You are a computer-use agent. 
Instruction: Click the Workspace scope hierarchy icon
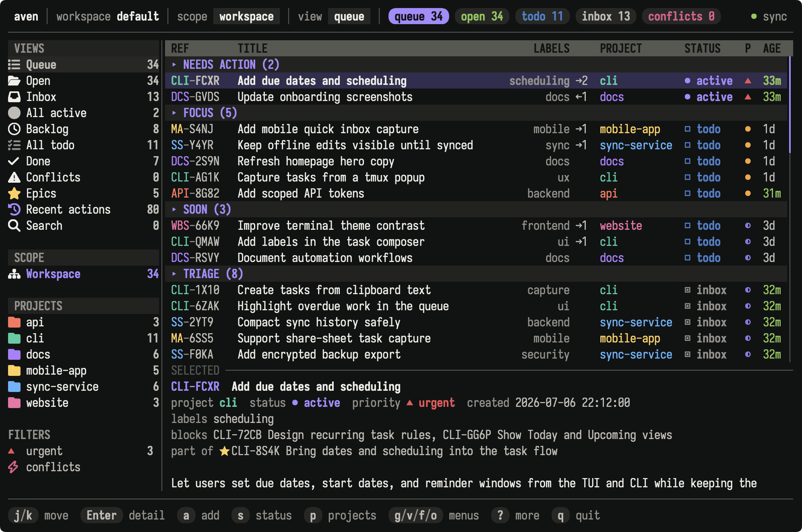click(14, 274)
